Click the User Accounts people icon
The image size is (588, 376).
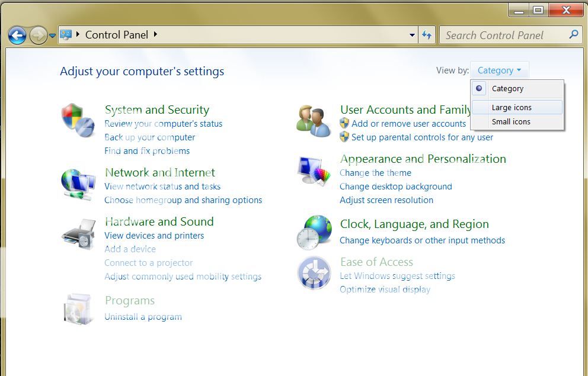[314, 121]
